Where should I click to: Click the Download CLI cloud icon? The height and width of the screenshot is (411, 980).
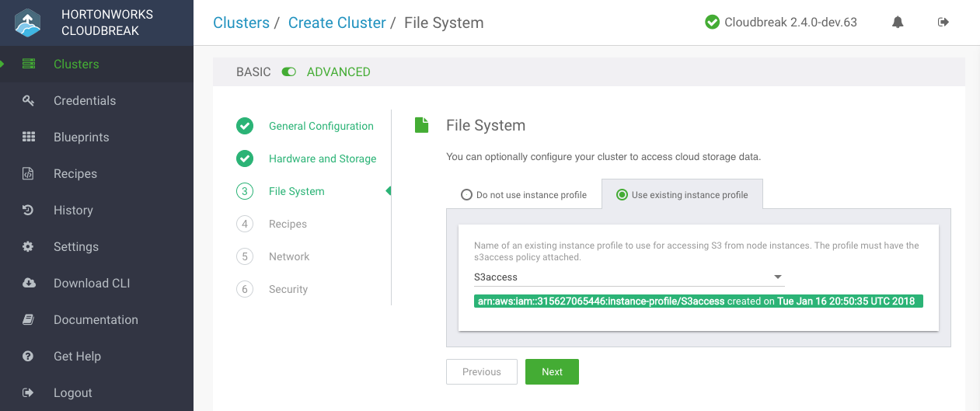pyautogui.click(x=29, y=283)
